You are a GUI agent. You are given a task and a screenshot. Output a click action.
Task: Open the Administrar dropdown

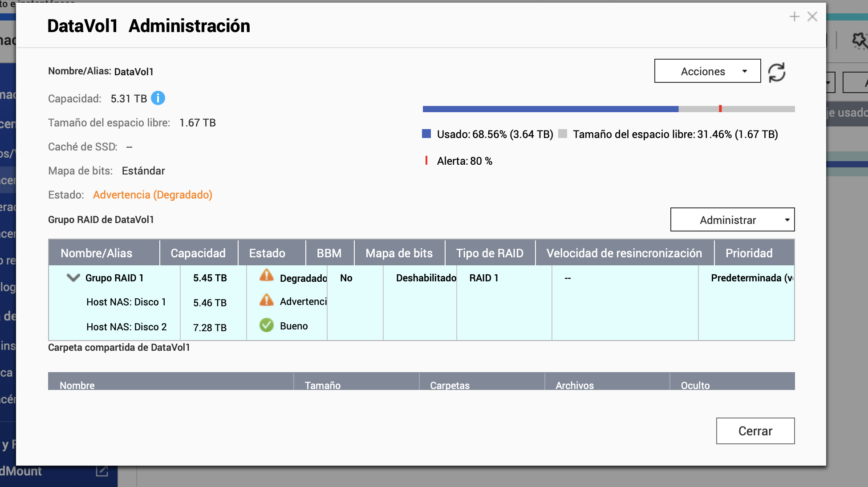coord(732,220)
